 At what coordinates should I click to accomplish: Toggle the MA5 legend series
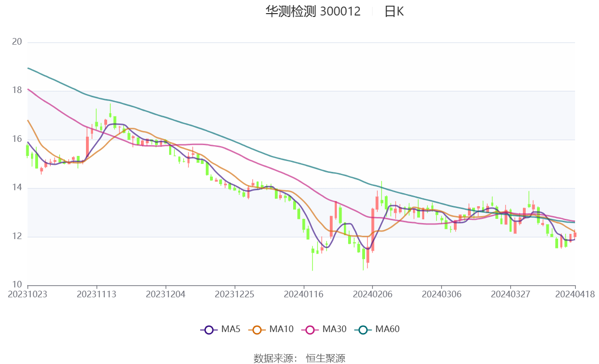click(x=220, y=329)
